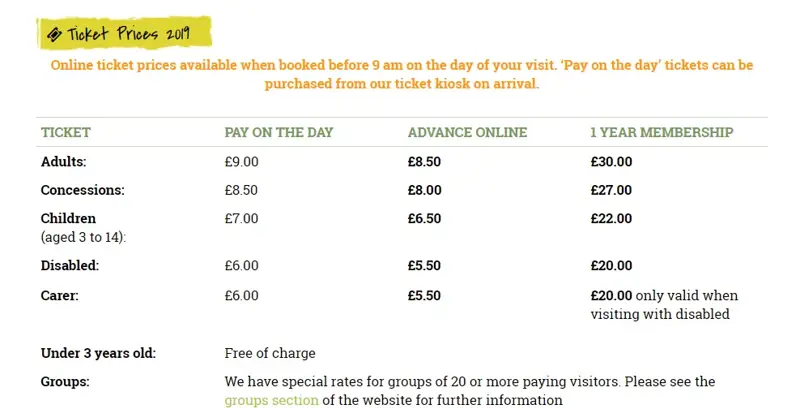Select the Pay On The Day column header
Viewport: 800px width, 408px height.
pyautogui.click(x=278, y=132)
